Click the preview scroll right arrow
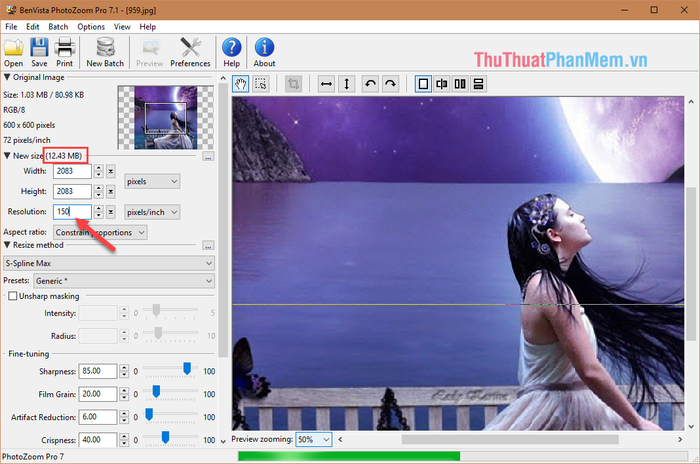This screenshot has width=700, height=464. (x=680, y=439)
